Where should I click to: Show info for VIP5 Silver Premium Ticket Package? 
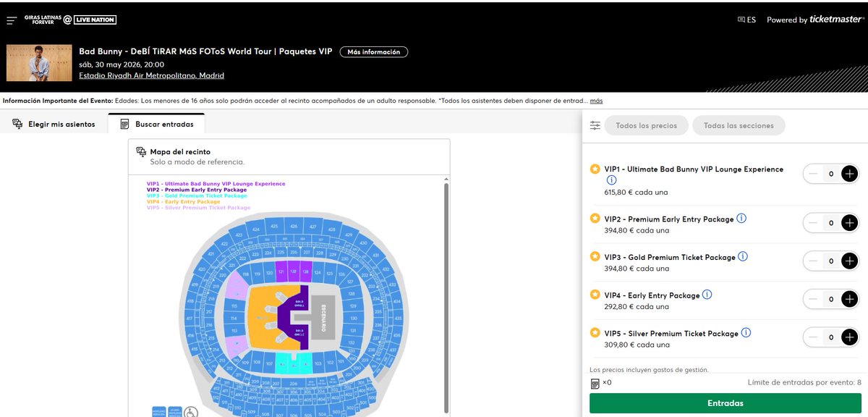(746, 333)
